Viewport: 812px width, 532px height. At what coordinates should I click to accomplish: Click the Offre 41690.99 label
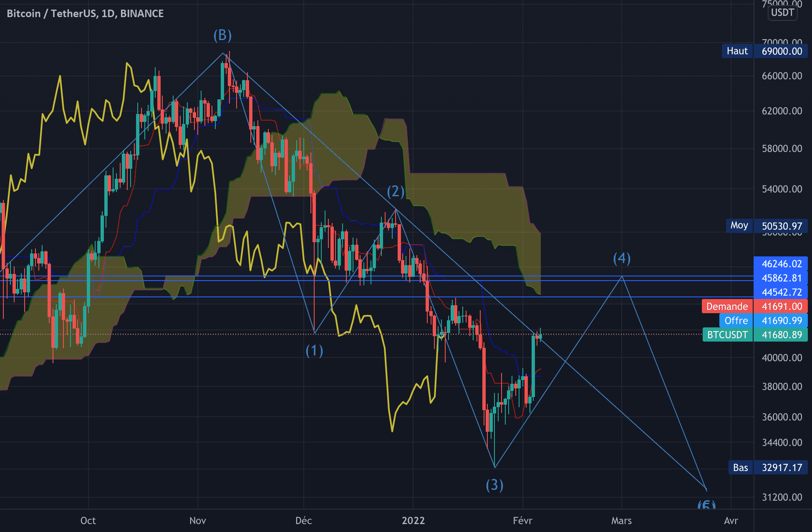click(764, 320)
